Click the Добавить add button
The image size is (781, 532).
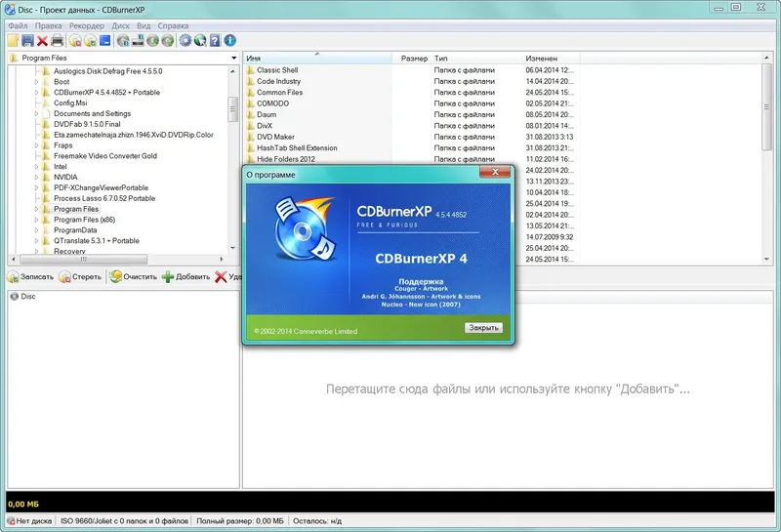pyautogui.click(x=186, y=277)
